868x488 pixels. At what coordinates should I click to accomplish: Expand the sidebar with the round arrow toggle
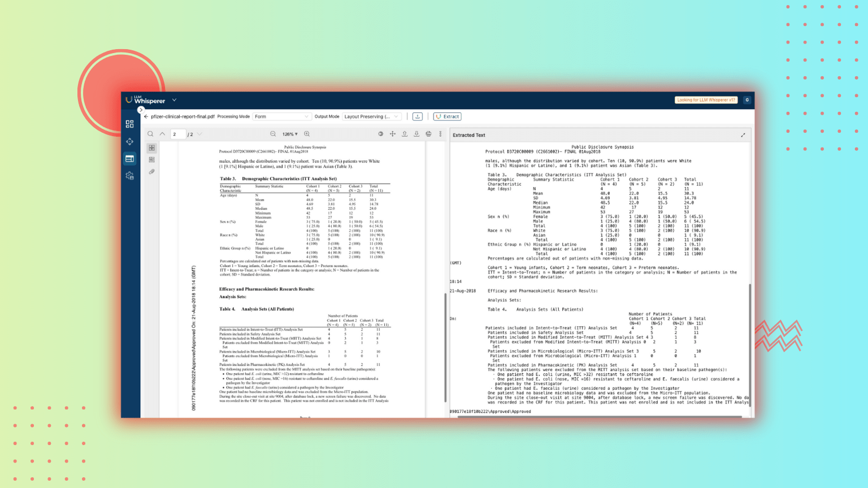coord(141,110)
